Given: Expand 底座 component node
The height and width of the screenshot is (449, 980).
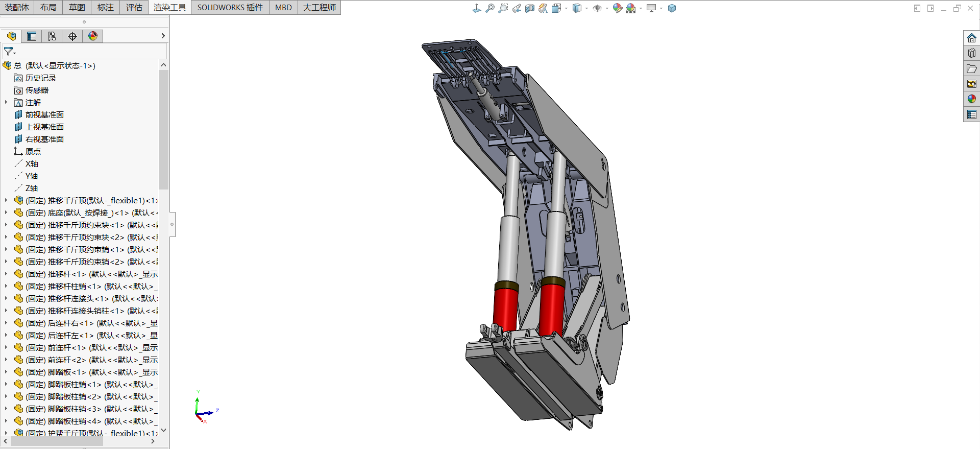Looking at the screenshot, I should pos(6,212).
